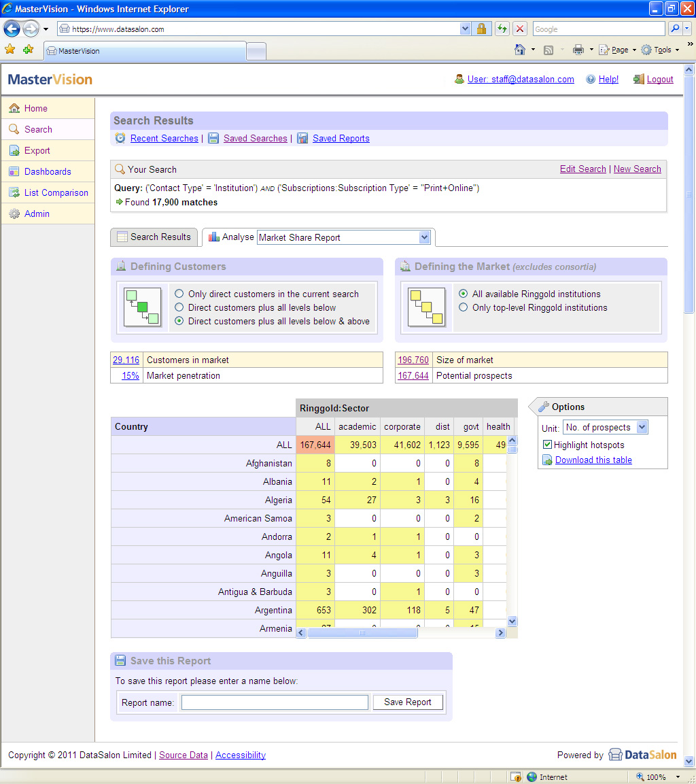Uncheck the Highlight hotspots checkbox

click(548, 445)
